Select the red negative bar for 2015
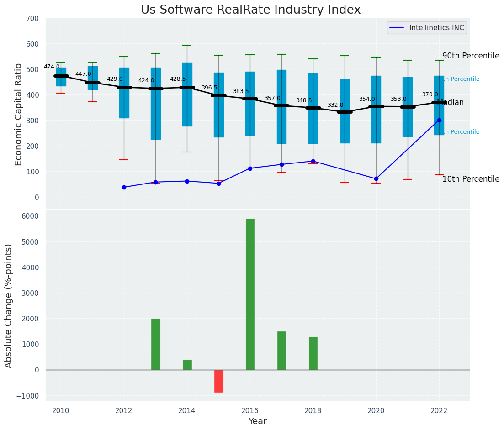Screen dimensions: 504x430 tap(219, 381)
